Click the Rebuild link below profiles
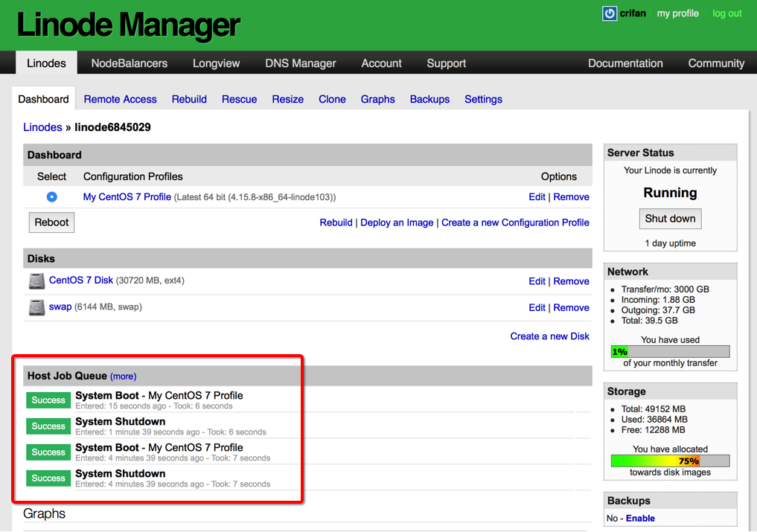This screenshot has height=532, width=757. point(336,222)
